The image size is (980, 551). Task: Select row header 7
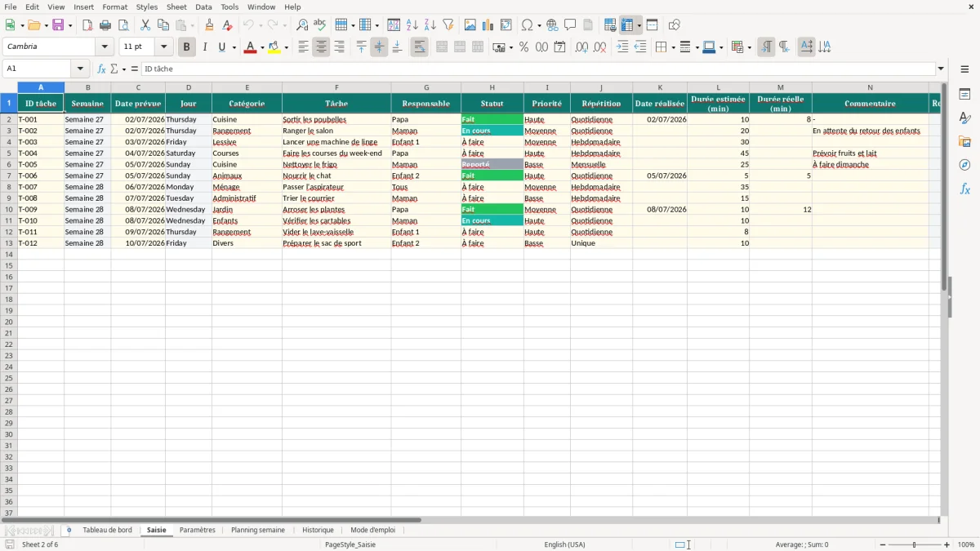click(9, 176)
